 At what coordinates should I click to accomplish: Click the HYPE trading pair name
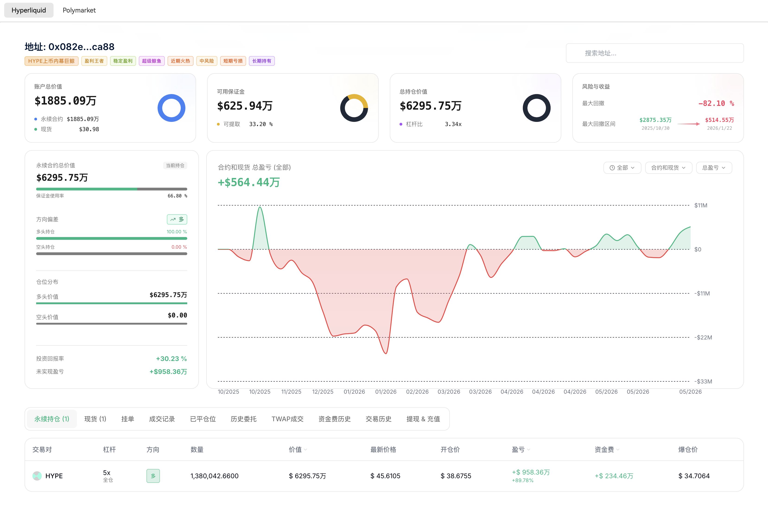pos(54,476)
